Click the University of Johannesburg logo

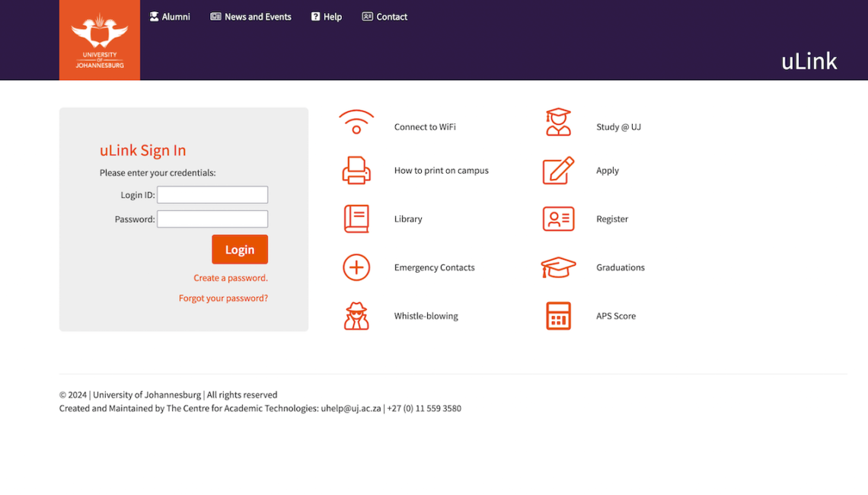(x=99, y=40)
